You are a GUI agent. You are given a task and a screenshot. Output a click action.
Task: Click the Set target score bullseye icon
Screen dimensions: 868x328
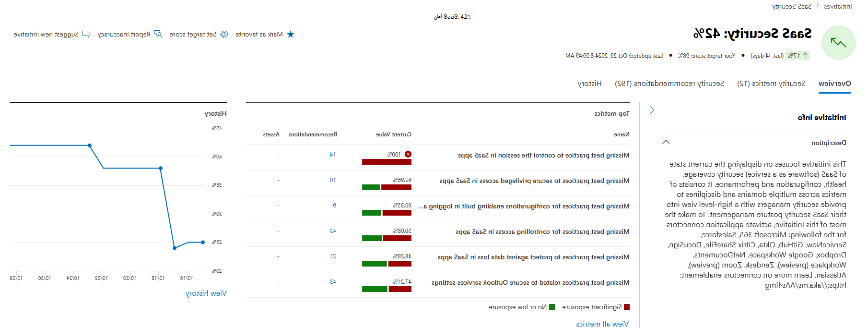[224, 35]
